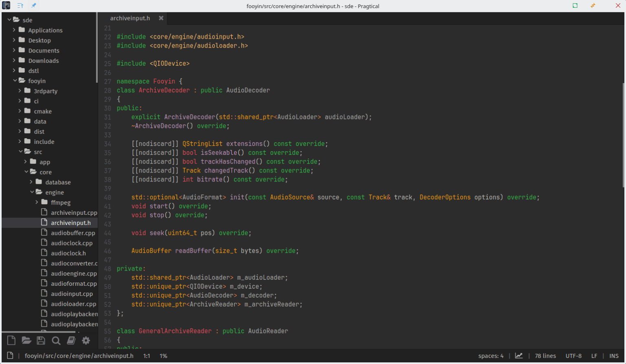
Task: Click the UTF-8 encoding in status bar
Action: click(573, 356)
